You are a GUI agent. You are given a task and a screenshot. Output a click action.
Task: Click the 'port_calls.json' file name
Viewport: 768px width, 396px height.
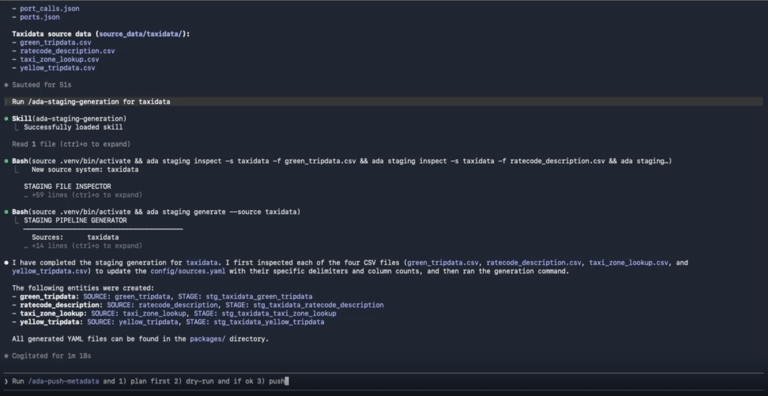(x=49, y=8)
